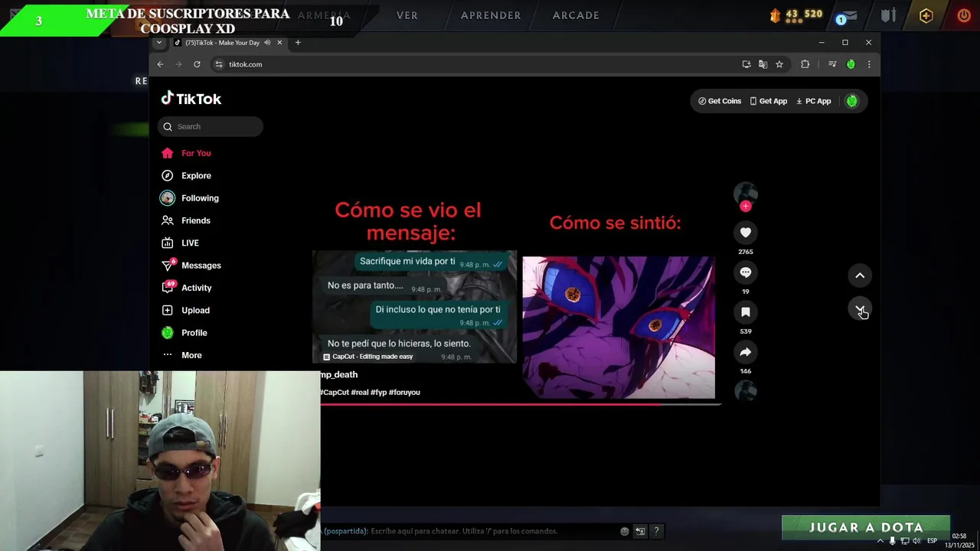The width and height of the screenshot is (980, 551).
Task: Close the TikTok browser tab
Action: [x=279, y=43]
